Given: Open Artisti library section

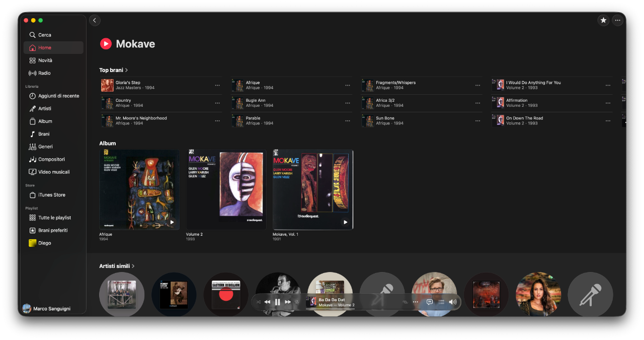Looking at the screenshot, I should point(53,108).
